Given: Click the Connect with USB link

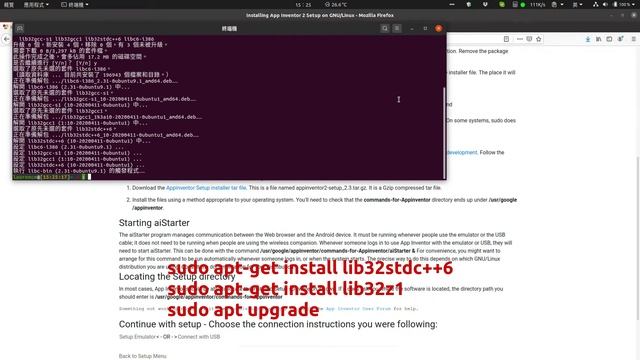Looking at the screenshot, I should [199, 337].
